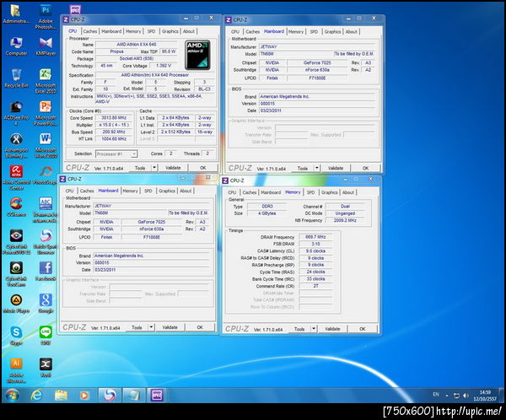Launch Microsoft Excel 2010 from the desktop
506x420 pixels.
pos(45,74)
